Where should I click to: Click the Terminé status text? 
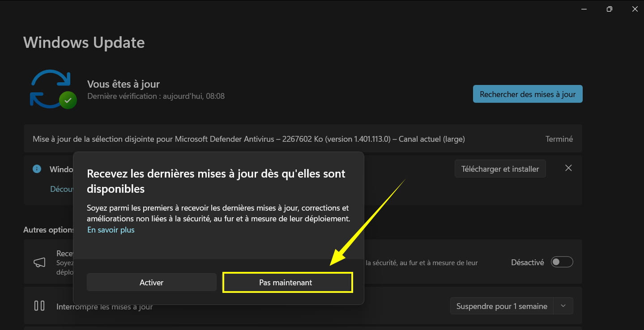pyautogui.click(x=559, y=139)
